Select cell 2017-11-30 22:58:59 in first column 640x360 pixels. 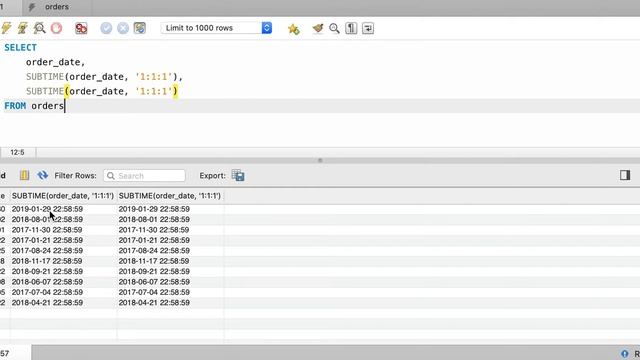tap(47, 230)
